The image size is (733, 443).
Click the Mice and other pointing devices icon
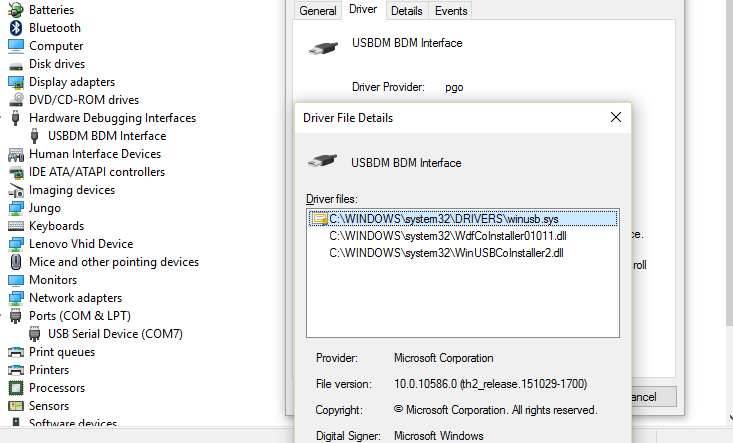click(x=16, y=262)
